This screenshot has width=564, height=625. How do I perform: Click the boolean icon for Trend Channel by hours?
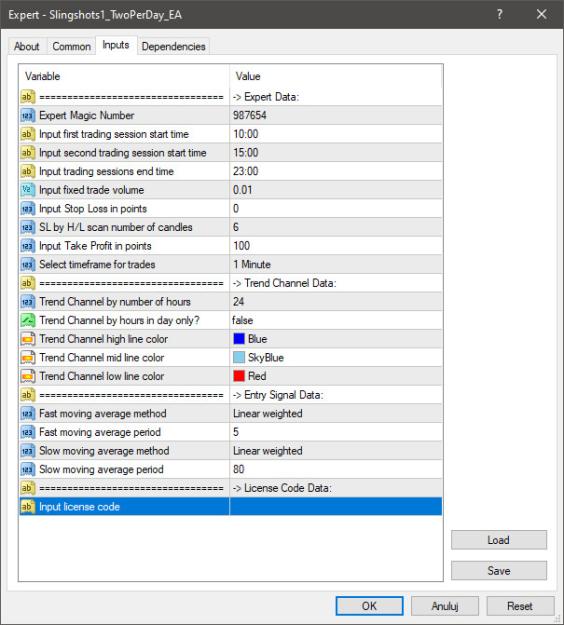(x=28, y=320)
